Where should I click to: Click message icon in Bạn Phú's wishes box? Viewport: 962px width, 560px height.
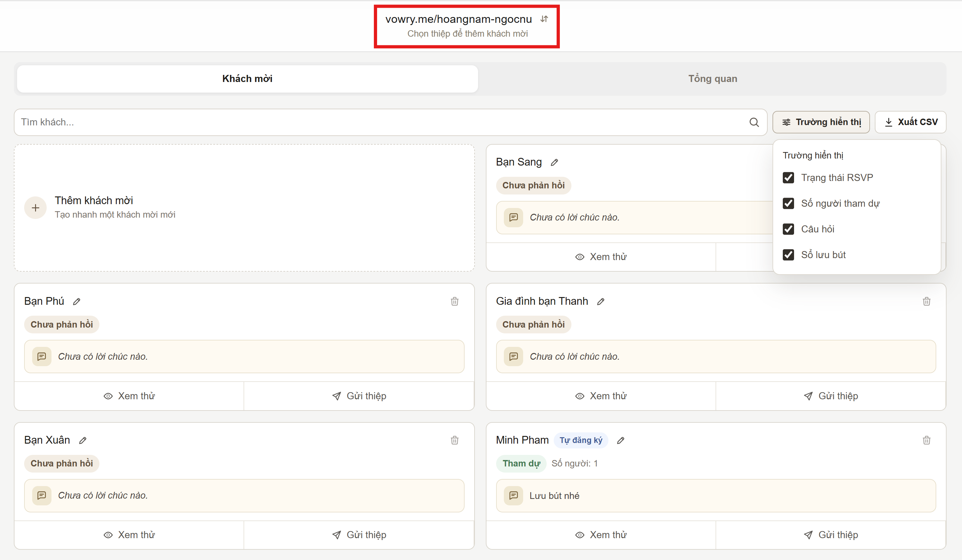[x=42, y=357]
